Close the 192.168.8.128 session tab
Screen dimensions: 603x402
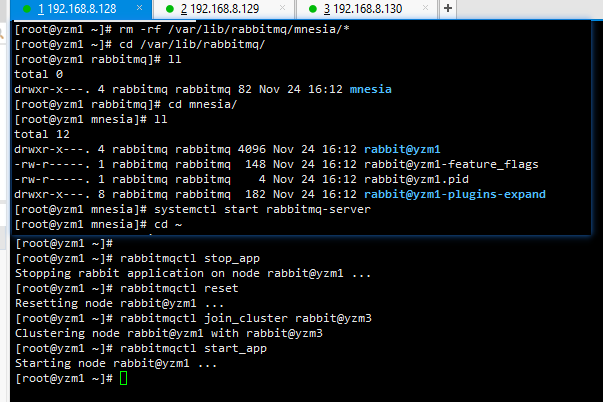pyautogui.click(x=140, y=8)
